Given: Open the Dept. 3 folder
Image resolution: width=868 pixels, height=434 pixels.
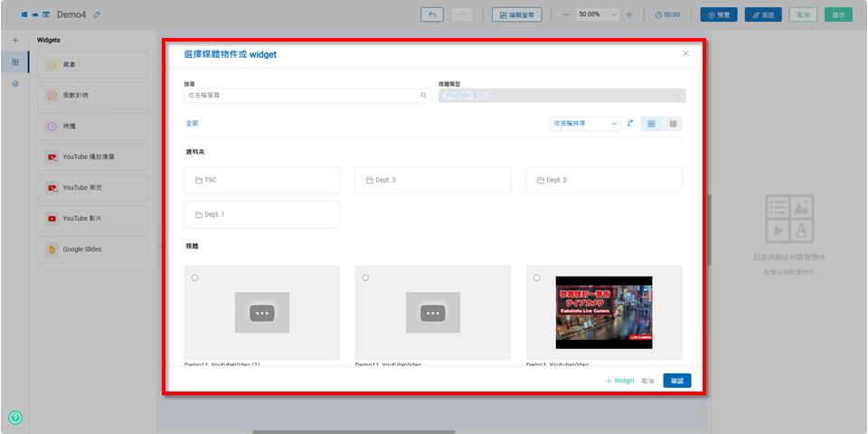Looking at the screenshot, I should 432,180.
